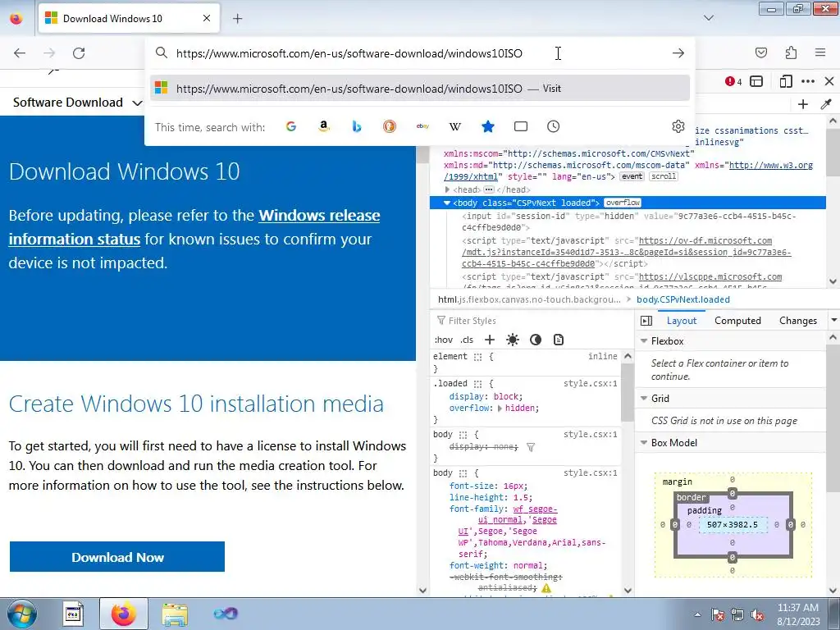Open the Extensions puzzle icon

pos(791,52)
